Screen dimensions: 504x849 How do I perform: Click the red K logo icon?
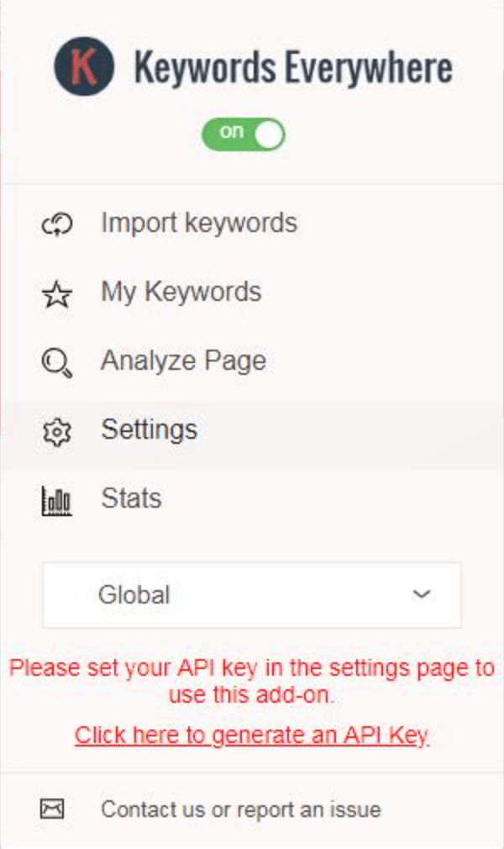click(x=84, y=66)
